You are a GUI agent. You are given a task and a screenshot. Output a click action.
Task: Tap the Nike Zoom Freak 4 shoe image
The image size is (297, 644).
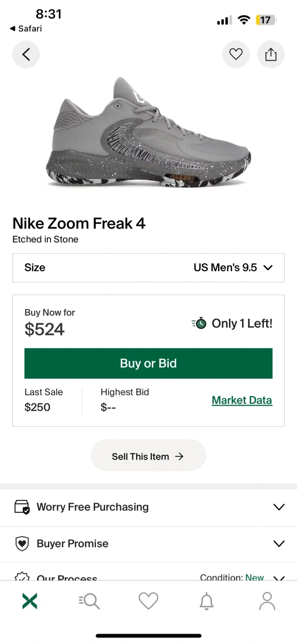click(x=148, y=134)
